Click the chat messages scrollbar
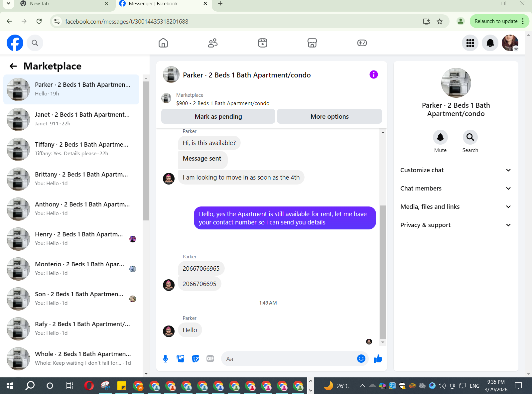Image resolution: width=532 pixels, height=394 pixels. (x=383, y=272)
